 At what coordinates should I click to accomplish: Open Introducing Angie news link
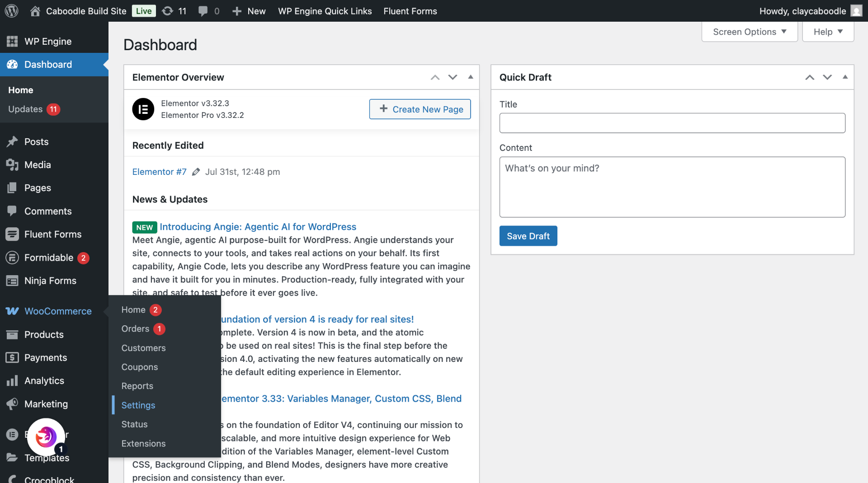coord(258,226)
